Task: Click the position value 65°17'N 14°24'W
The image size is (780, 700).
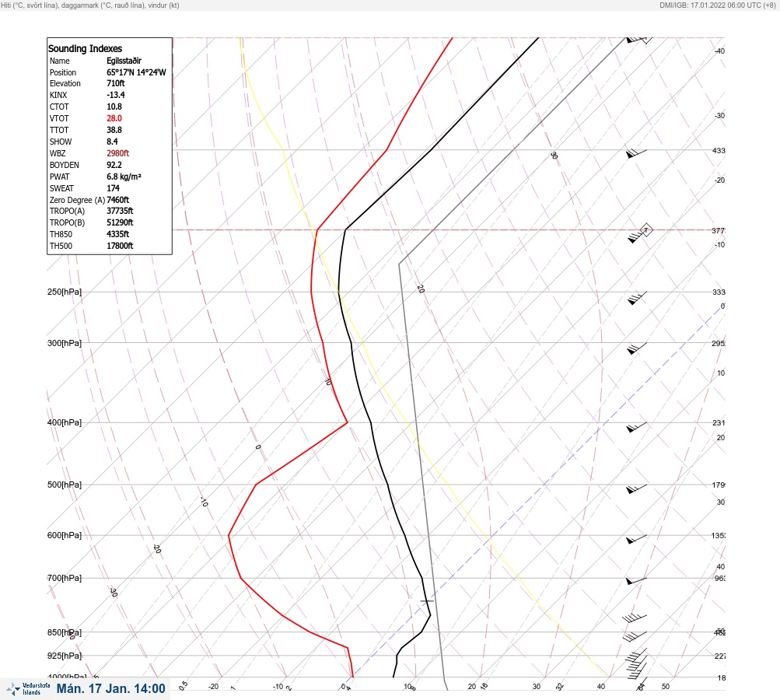Action: 136,72
